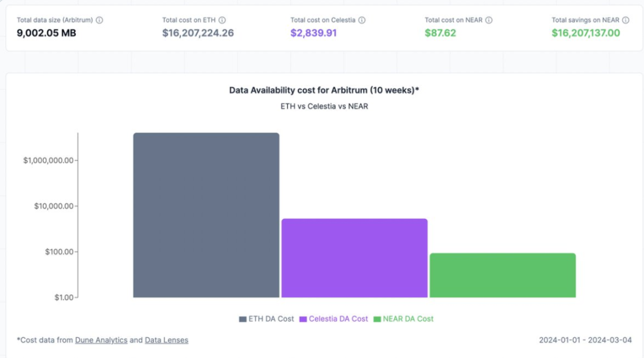Viewport: 644px width, 358px height.
Task: Click the gray ETH cost bar
Action: [206, 215]
